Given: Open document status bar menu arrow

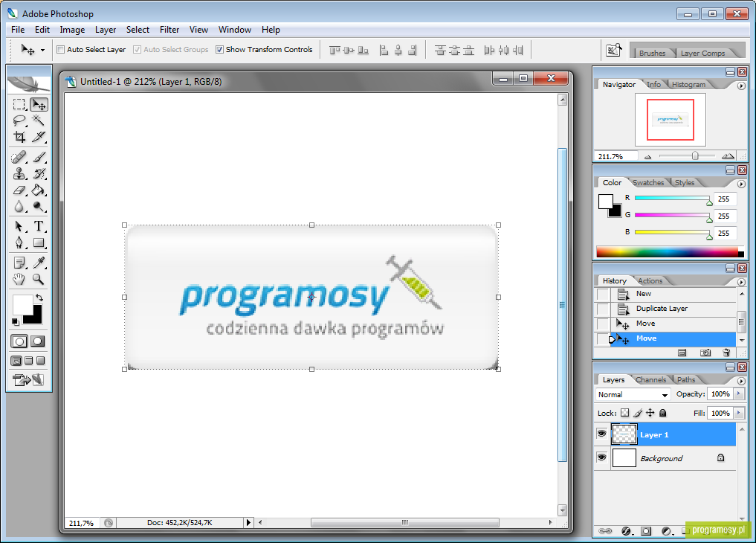Looking at the screenshot, I should click(x=248, y=522).
